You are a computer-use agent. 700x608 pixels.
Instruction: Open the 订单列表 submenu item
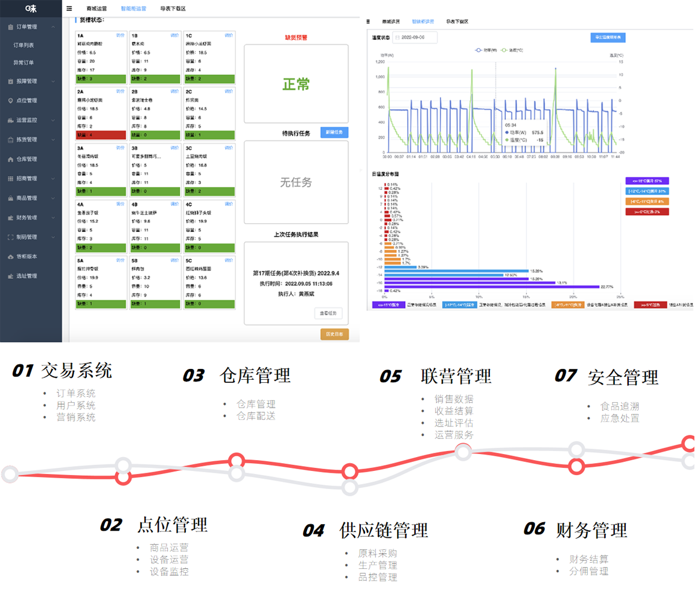coord(24,45)
